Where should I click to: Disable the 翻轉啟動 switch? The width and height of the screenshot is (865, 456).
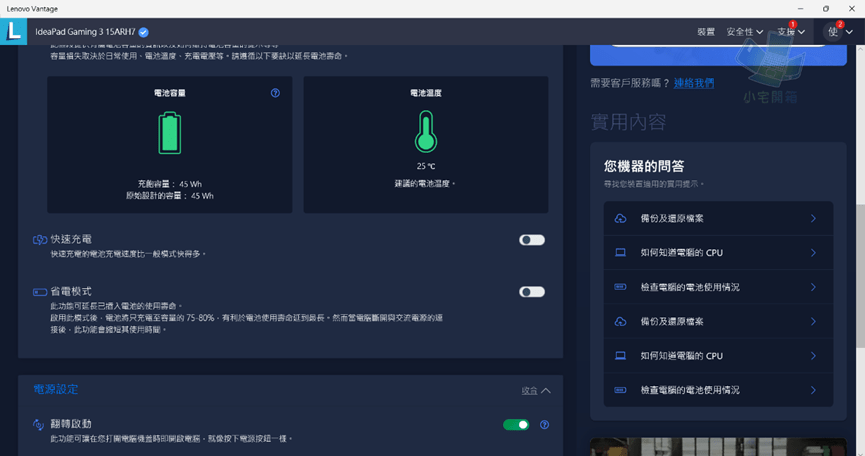[x=516, y=425]
